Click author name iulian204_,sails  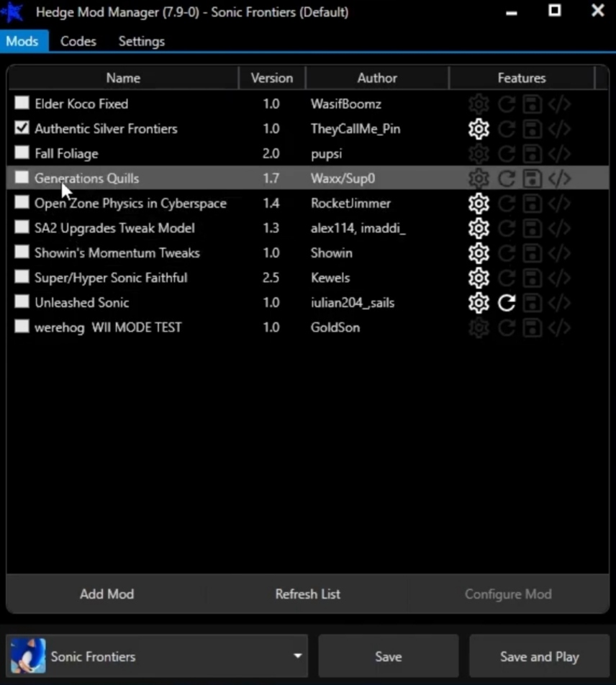pos(353,303)
